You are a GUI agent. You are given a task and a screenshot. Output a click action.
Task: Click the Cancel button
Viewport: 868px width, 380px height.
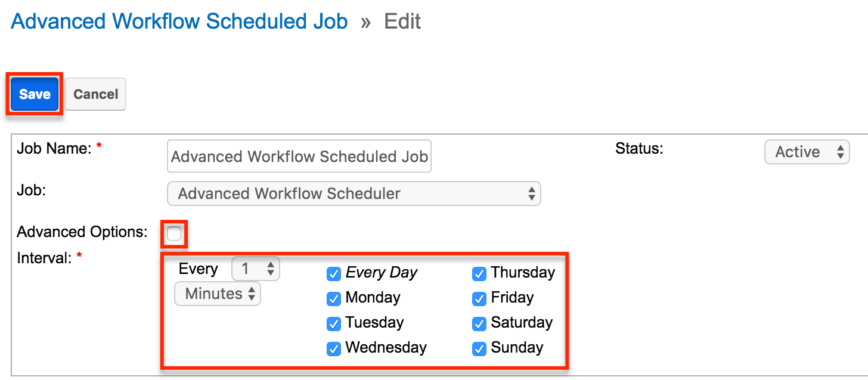point(95,94)
